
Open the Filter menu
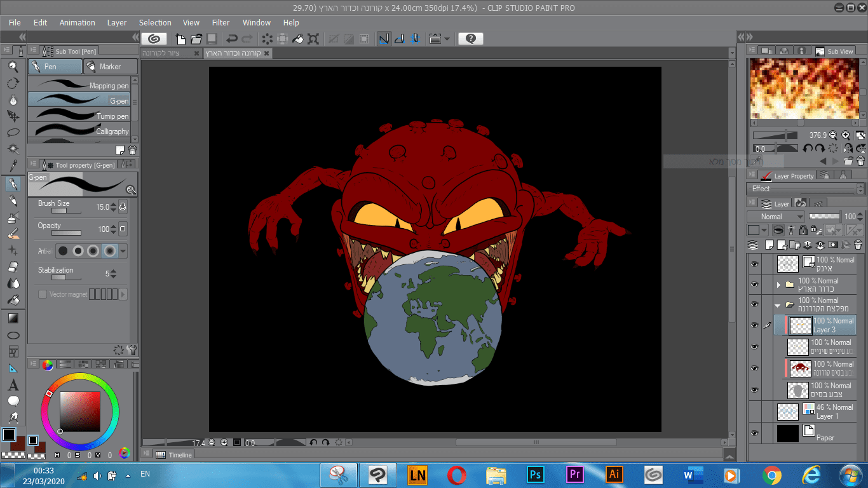(220, 22)
